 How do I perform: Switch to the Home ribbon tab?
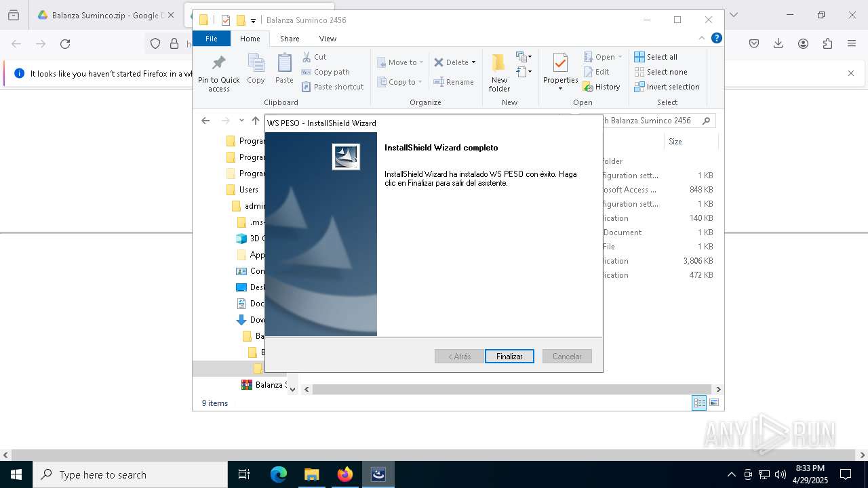250,39
